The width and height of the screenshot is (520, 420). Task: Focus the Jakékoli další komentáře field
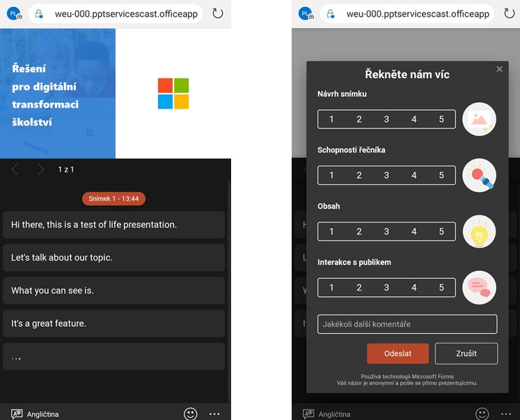click(407, 324)
